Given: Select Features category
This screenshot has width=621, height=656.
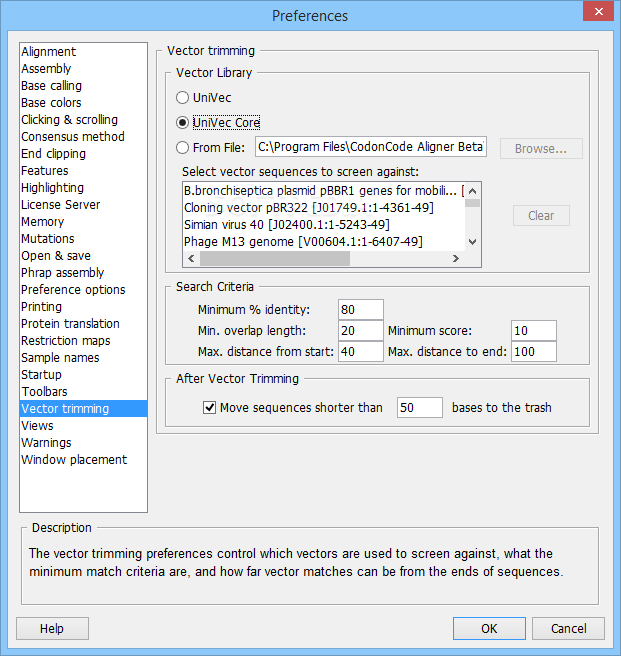Looking at the screenshot, I should click(83, 171).
